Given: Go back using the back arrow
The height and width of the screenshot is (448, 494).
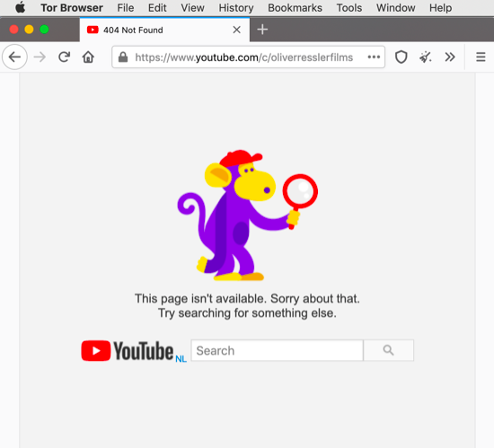Looking at the screenshot, I should pos(14,57).
